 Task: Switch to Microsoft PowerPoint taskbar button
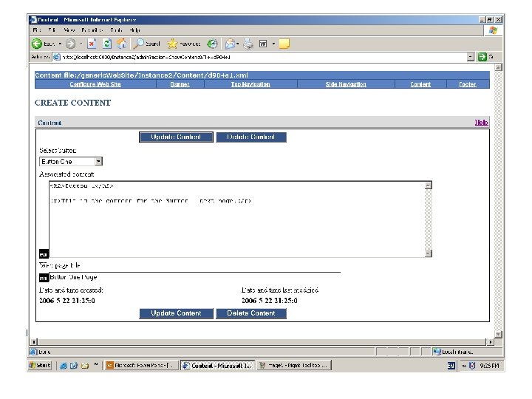pyautogui.click(x=141, y=366)
